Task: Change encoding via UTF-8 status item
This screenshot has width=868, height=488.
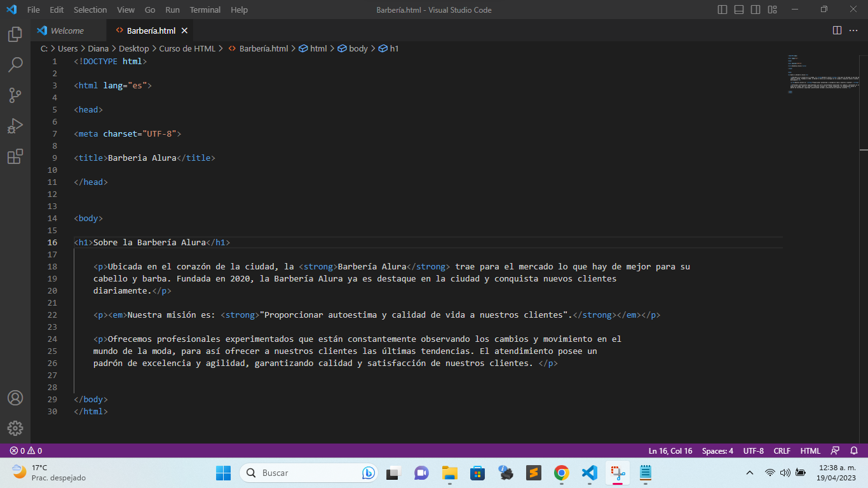Action: pos(754,451)
